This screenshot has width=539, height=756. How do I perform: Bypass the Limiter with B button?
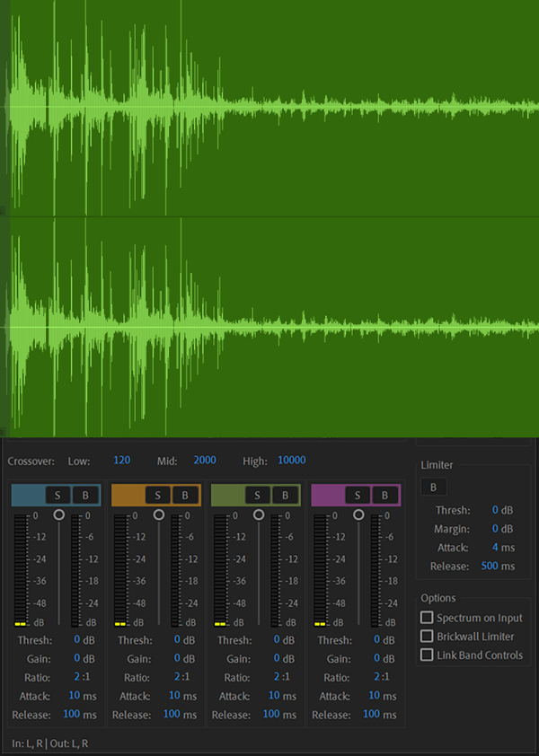pyautogui.click(x=433, y=487)
